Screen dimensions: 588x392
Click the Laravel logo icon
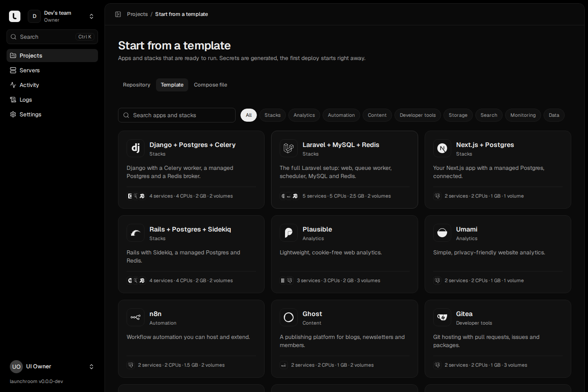(289, 148)
